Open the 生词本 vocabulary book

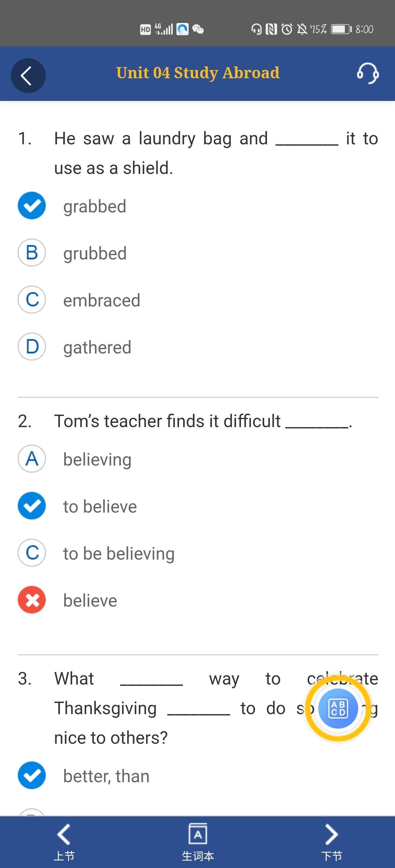(198, 841)
